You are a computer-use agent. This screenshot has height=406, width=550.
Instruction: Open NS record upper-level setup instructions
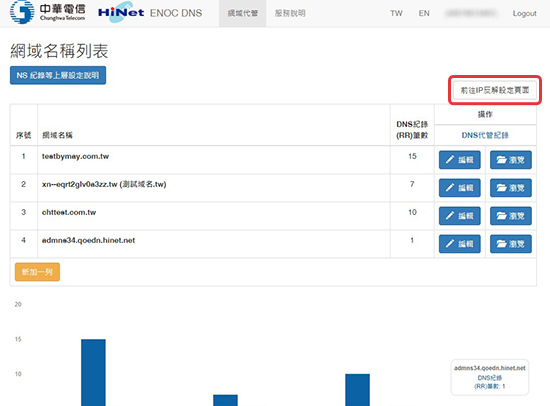(x=58, y=75)
